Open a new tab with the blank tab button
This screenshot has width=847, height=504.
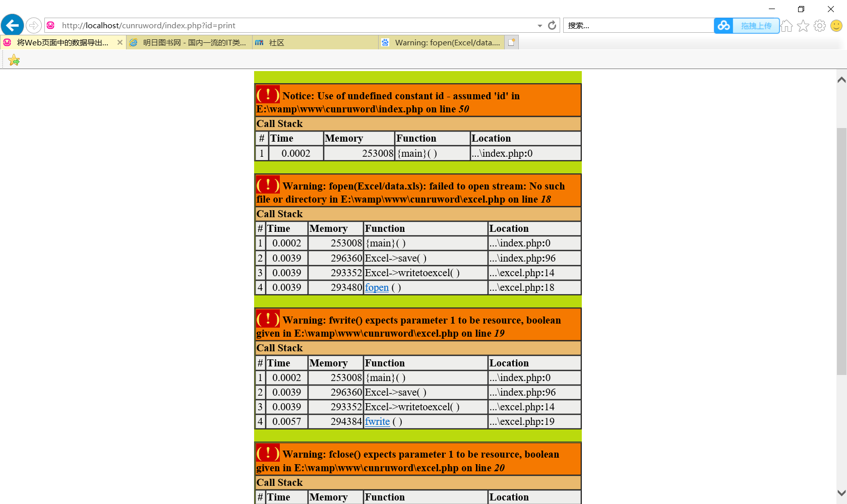coord(512,42)
